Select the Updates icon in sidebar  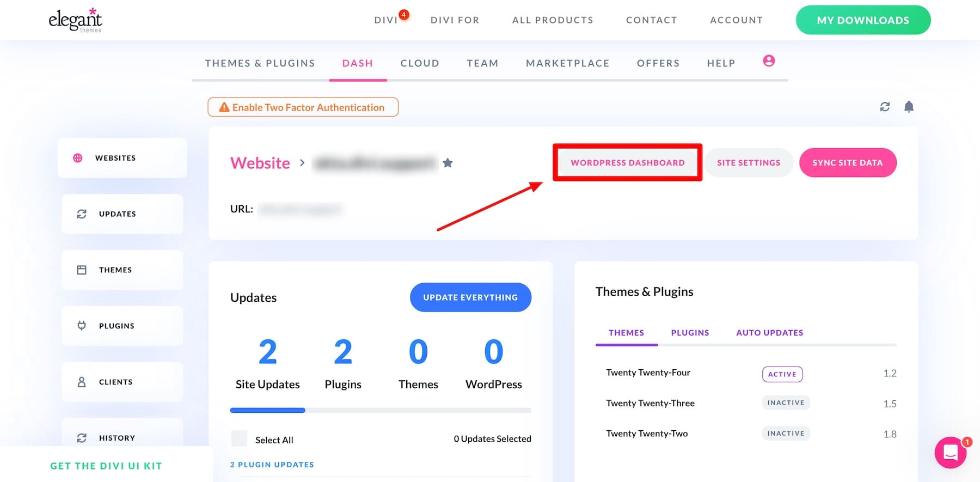click(82, 214)
